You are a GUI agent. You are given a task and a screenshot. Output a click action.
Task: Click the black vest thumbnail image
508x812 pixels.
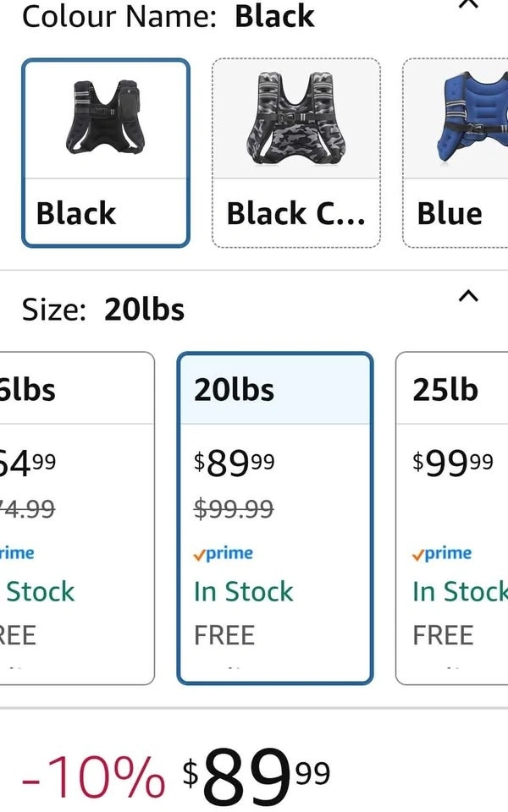coord(105,119)
